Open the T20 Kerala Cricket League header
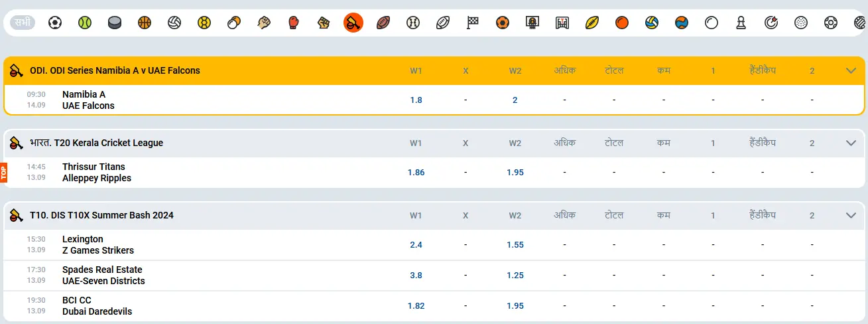 point(96,143)
